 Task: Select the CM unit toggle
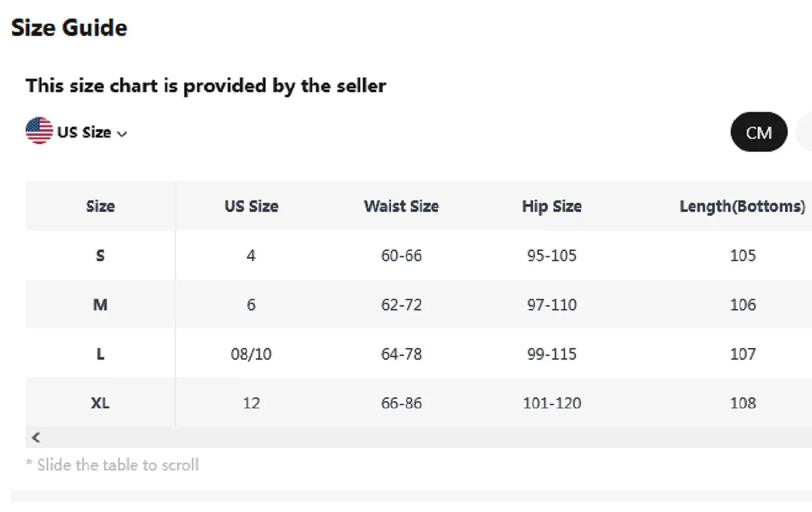pos(759,132)
